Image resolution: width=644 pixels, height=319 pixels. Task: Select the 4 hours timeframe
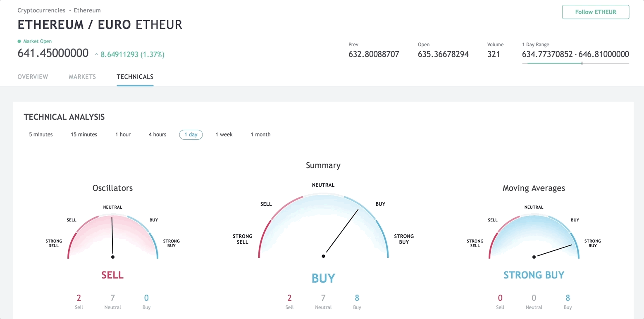click(157, 135)
